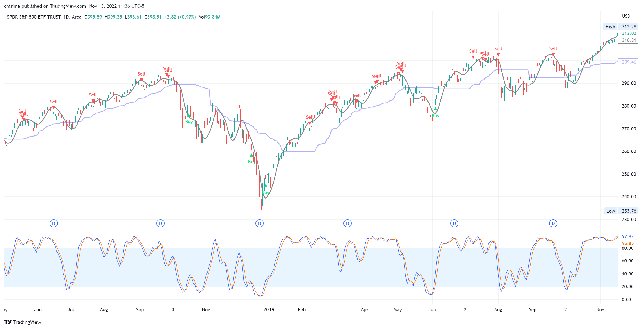
Task: Click the High 312.28 price label
Action: tap(621, 27)
